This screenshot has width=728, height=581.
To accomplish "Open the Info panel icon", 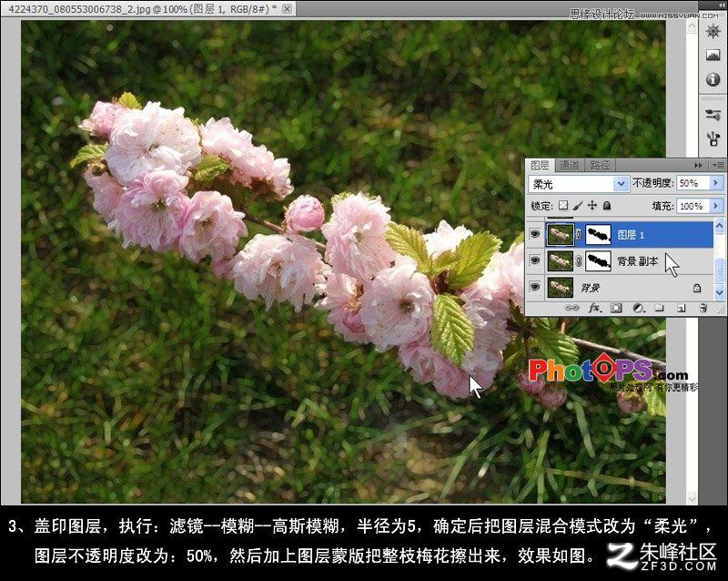I will 713,79.
